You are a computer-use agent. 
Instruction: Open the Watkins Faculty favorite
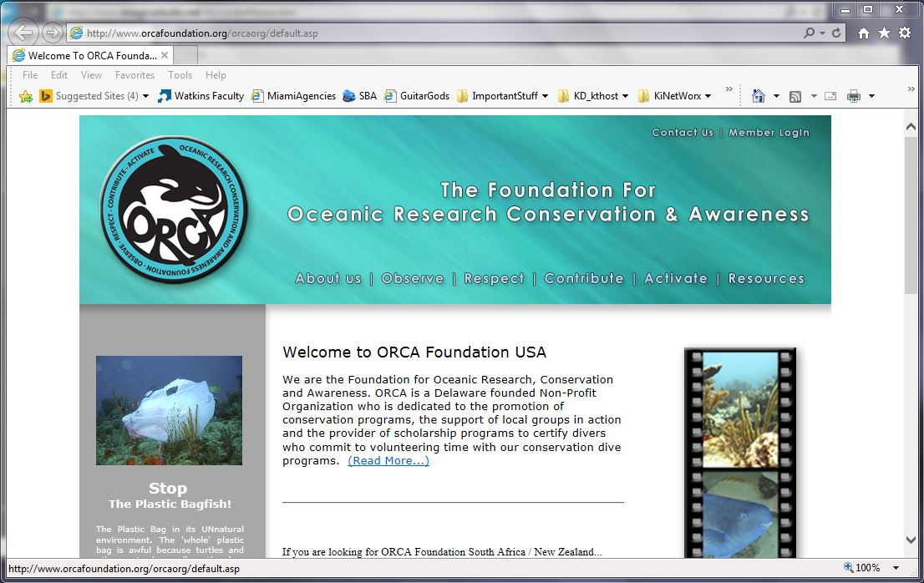coord(201,96)
